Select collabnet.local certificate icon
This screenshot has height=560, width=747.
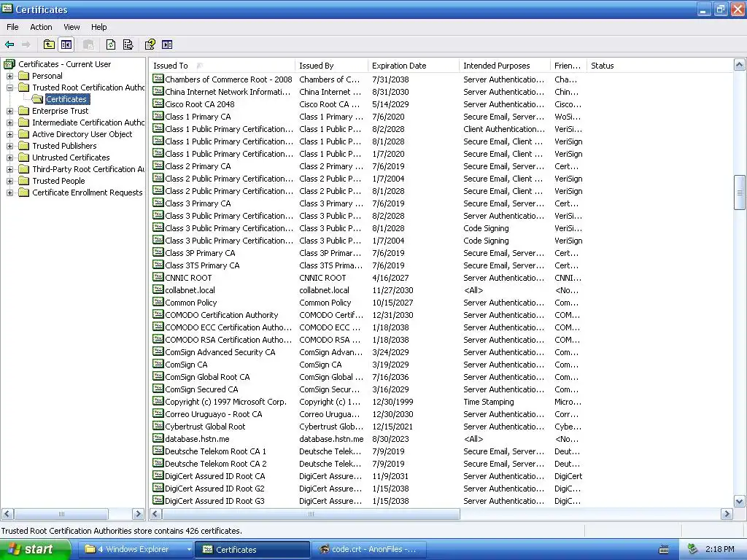(x=158, y=289)
